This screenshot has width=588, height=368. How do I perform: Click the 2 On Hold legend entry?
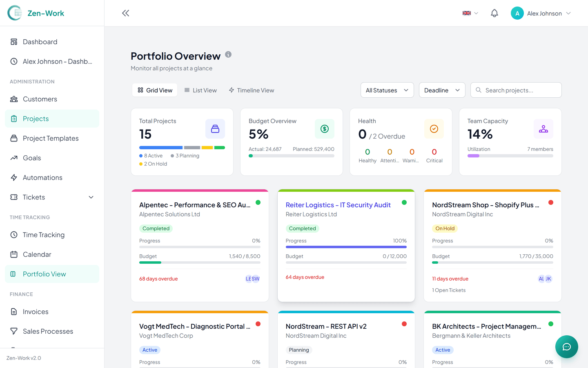coord(153,164)
